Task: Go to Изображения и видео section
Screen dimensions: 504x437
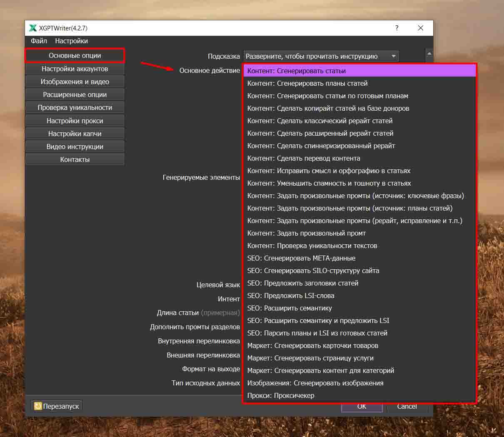Action: click(75, 82)
